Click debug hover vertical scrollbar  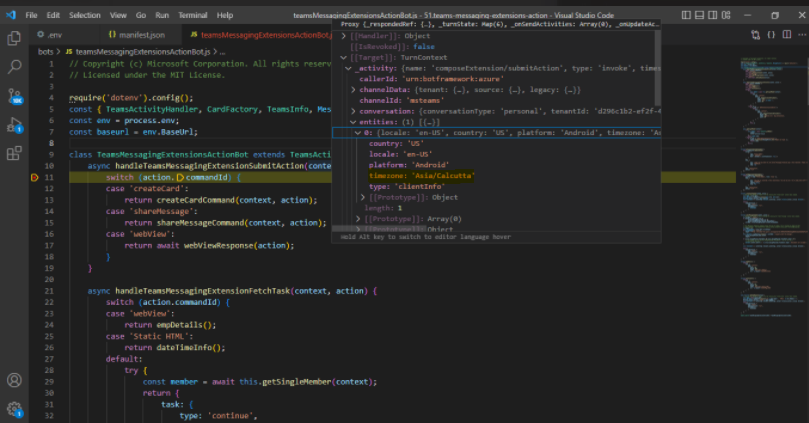[657, 68]
